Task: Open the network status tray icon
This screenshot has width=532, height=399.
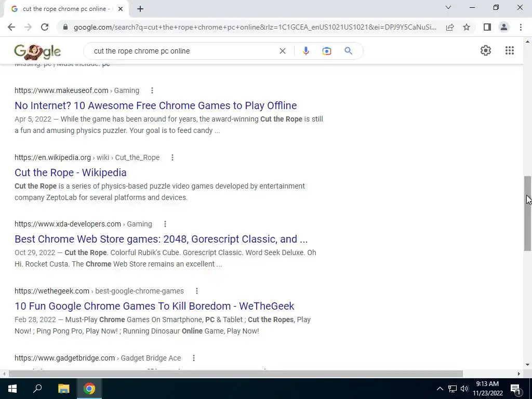Action: pyautogui.click(x=453, y=389)
